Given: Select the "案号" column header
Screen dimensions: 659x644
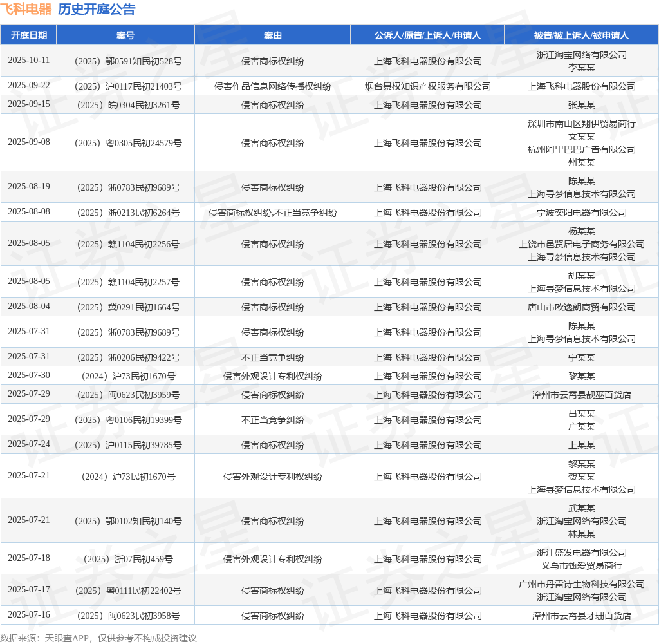Looking at the screenshot, I should pyautogui.click(x=125, y=35).
